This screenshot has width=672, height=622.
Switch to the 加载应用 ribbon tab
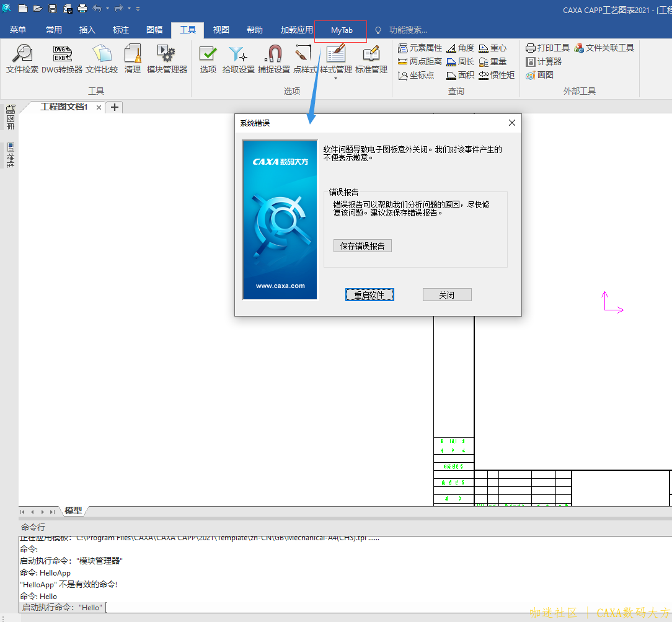pyautogui.click(x=296, y=30)
